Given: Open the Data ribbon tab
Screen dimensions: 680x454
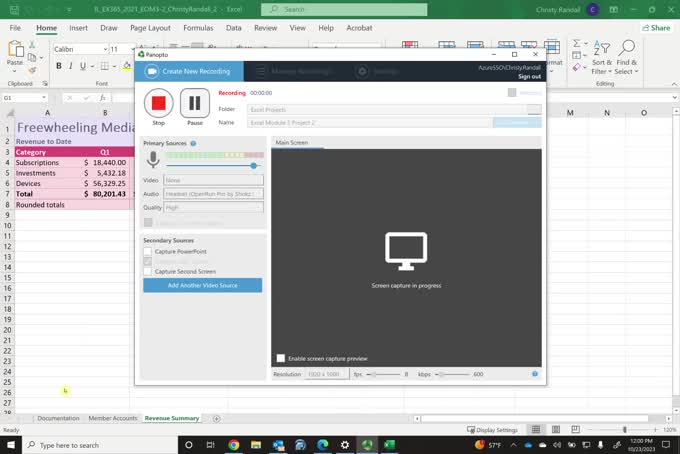Looking at the screenshot, I should (x=233, y=28).
